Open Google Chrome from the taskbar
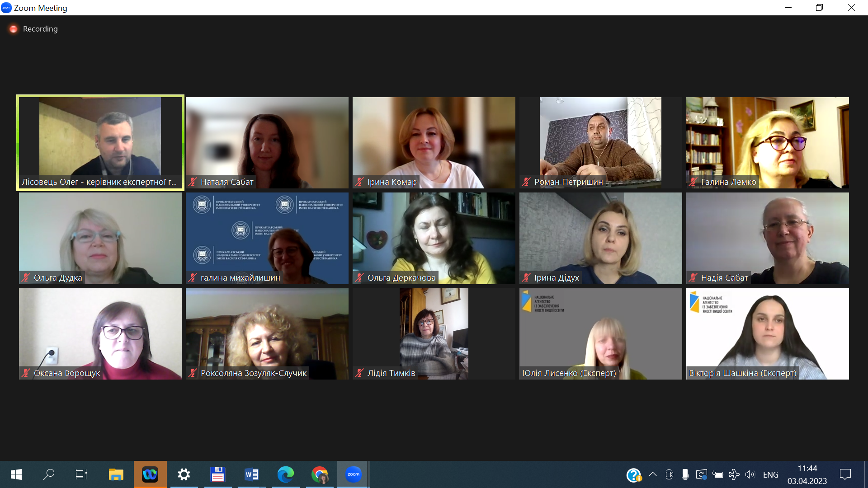This screenshot has height=488, width=868. tap(320, 474)
